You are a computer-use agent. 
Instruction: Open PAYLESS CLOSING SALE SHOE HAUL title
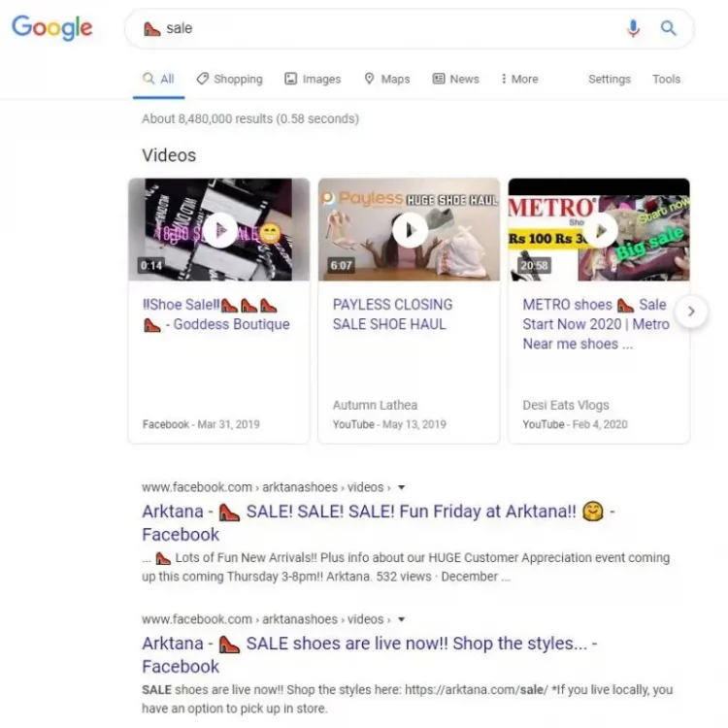(x=392, y=314)
